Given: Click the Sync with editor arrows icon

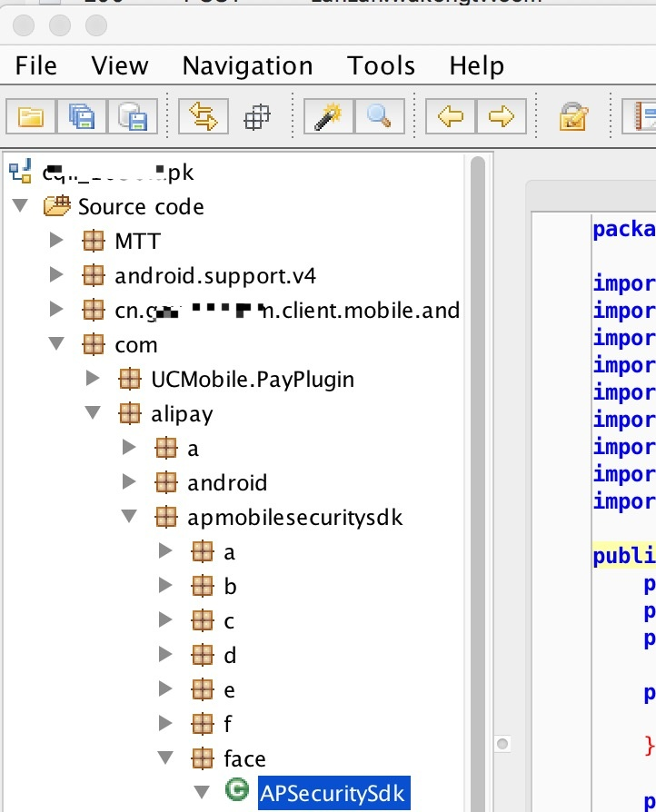Looking at the screenshot, I should tap(204, 116).
